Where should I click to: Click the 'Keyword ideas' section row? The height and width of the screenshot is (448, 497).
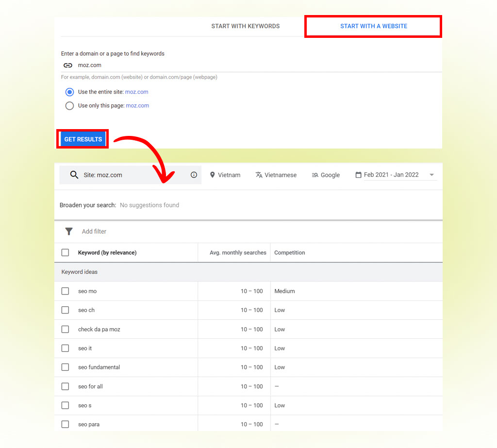[x=248, y=272]
